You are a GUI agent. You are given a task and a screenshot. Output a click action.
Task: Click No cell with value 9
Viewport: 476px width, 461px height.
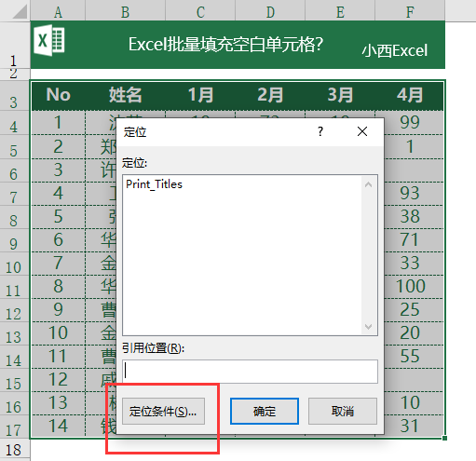(x=58, y=310)
